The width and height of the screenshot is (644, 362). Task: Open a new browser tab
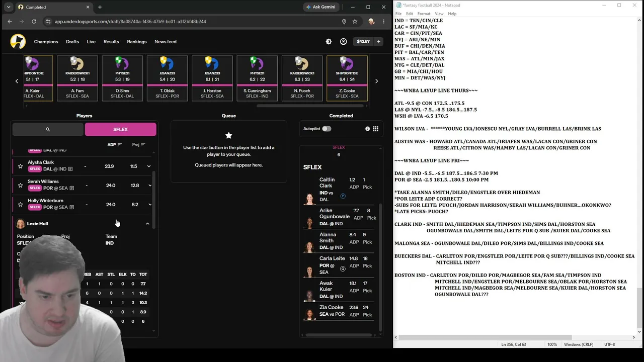pyautogui.click(x=100, y=7)
